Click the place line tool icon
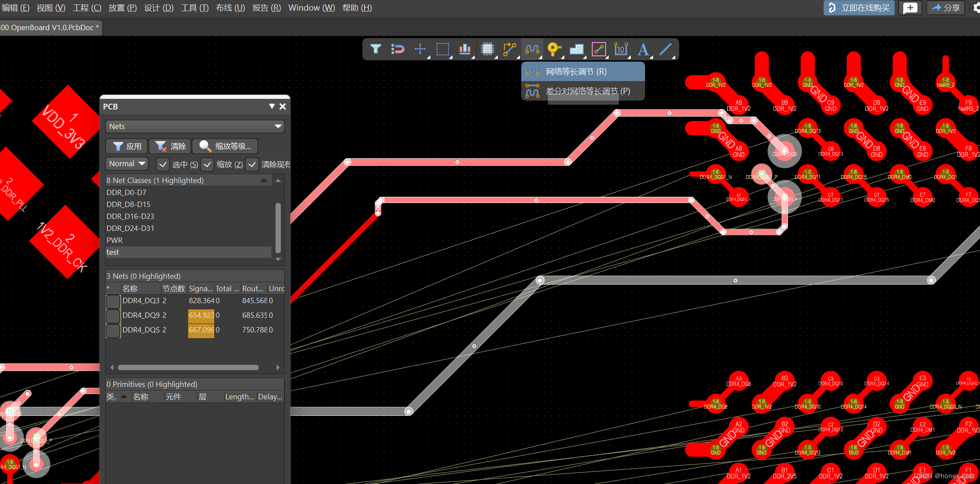Screen dimensions: 980x484 point(665,49)
